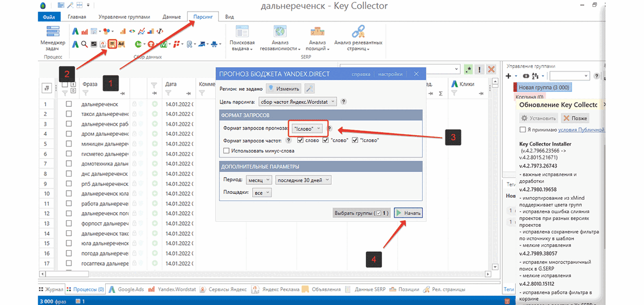This screenshot has width=644, height=305.
Task: Open Цель парсинга dropdown сбор частот Яндекс.Wordstat
Action: click(x=297, y=101)
